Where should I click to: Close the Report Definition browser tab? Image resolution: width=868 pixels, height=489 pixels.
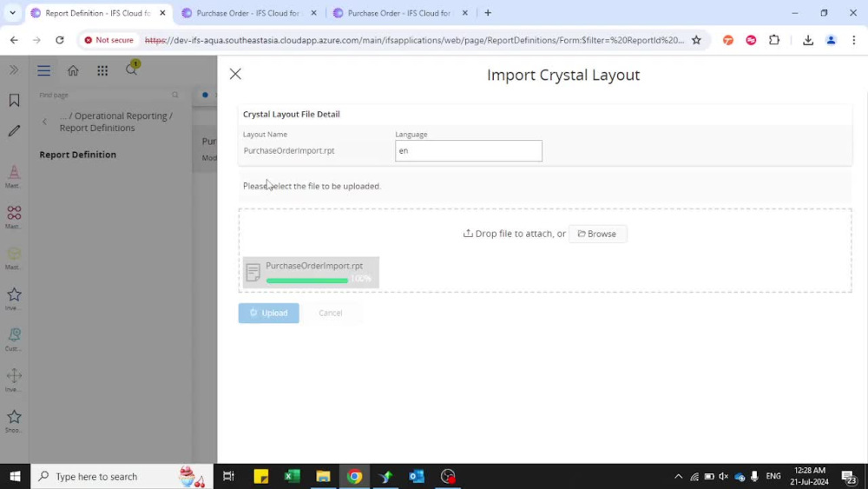[x=162, y=13]
